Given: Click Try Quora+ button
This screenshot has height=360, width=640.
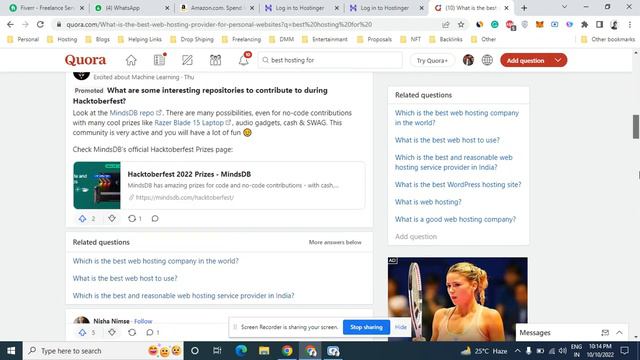Looking at the screenshot, I should tap(432, 60).
